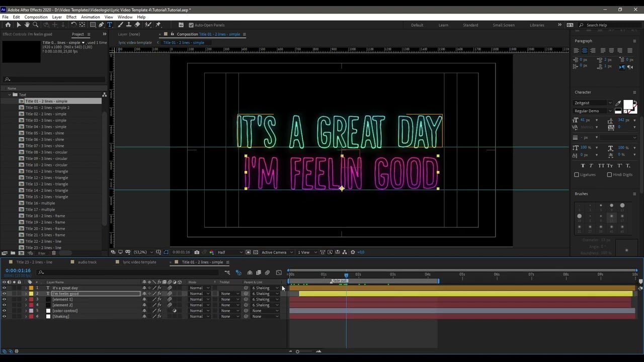
Task: Click the white fill color swatch
Action: [x=627, y=105]
